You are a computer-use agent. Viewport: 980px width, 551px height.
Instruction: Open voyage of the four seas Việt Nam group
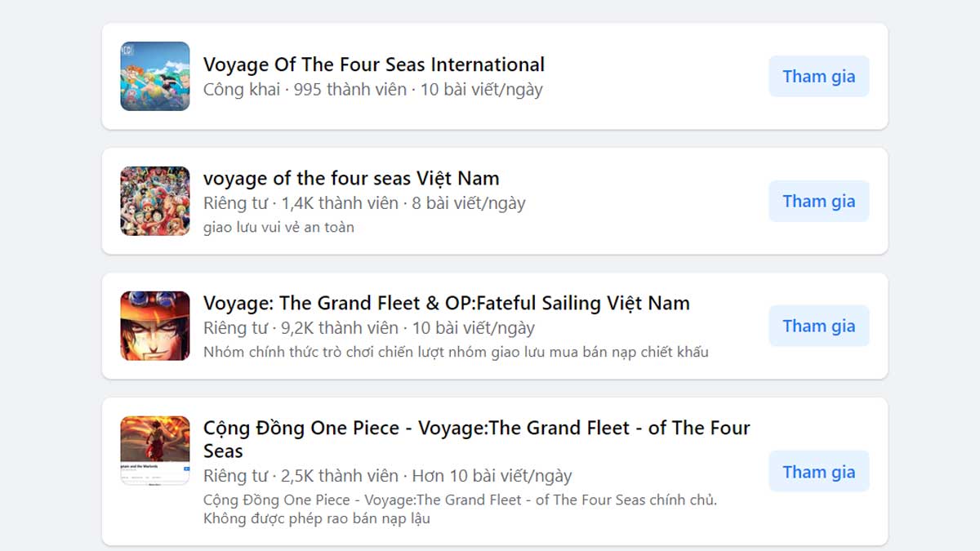[350, 178]
